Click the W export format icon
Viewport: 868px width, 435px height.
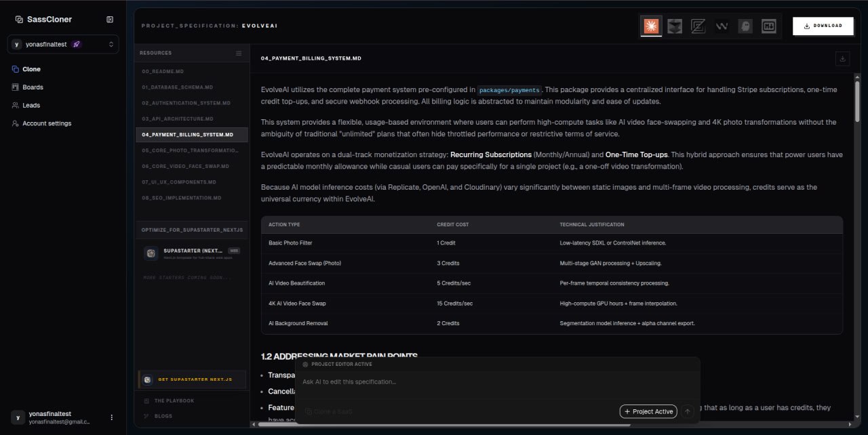point(722,26)
